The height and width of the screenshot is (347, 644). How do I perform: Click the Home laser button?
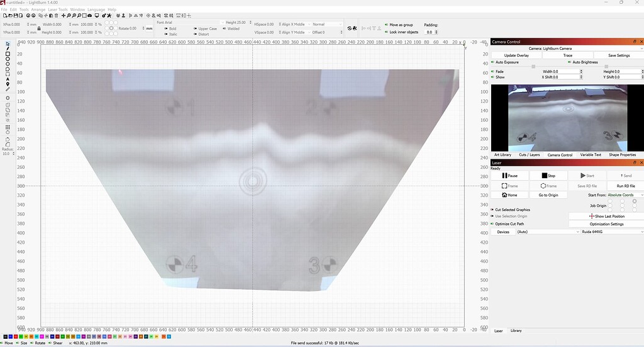click(x=509, y=195)
